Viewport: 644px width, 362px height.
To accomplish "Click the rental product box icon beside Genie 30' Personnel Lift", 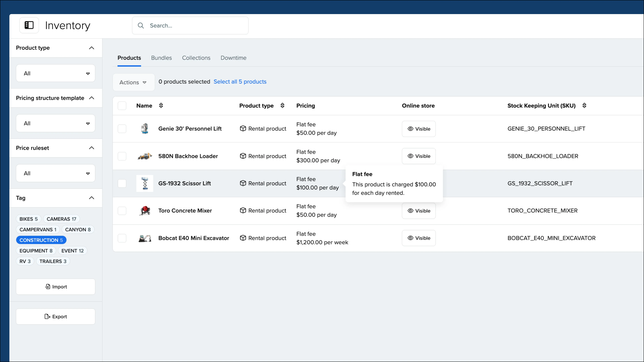I will click(243, 128).
